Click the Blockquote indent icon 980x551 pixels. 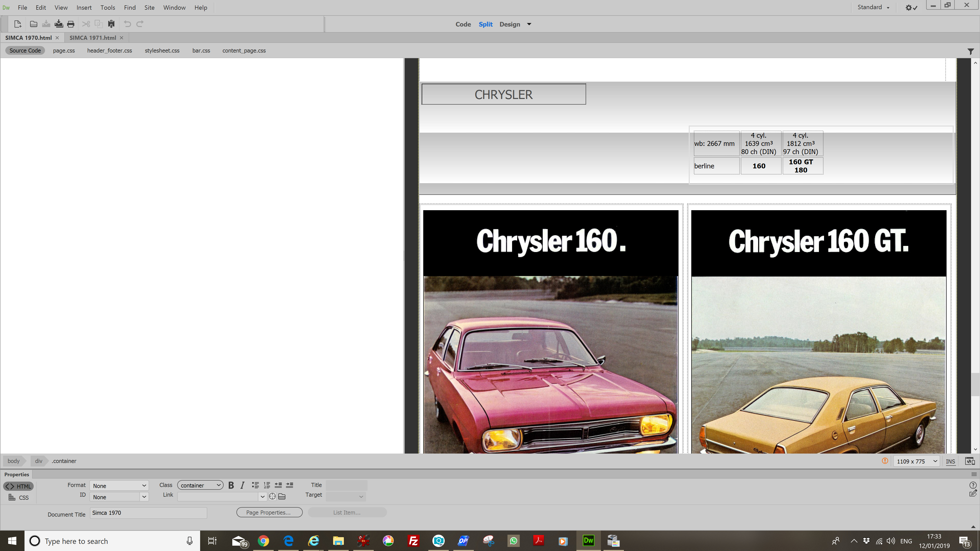point(289,485)
